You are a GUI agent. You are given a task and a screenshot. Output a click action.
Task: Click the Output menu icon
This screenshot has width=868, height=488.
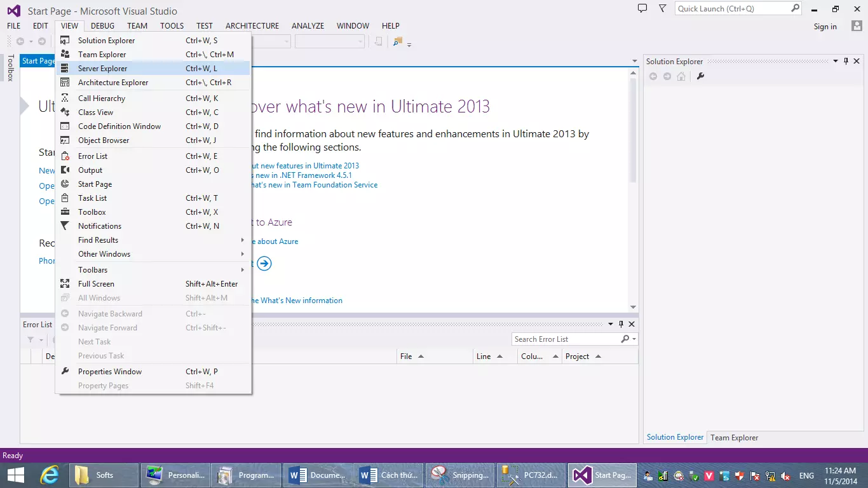(65, 170)
